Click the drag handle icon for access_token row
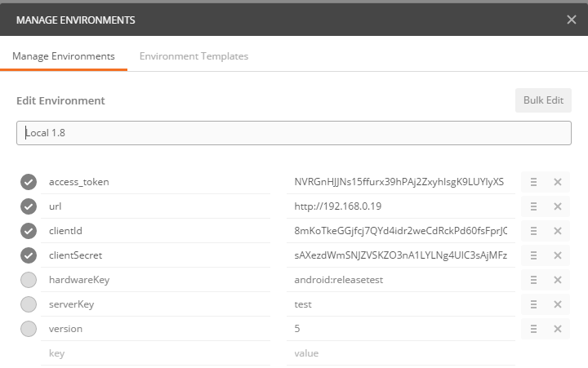This screenshot has height=368, width=588. [533, 182]
